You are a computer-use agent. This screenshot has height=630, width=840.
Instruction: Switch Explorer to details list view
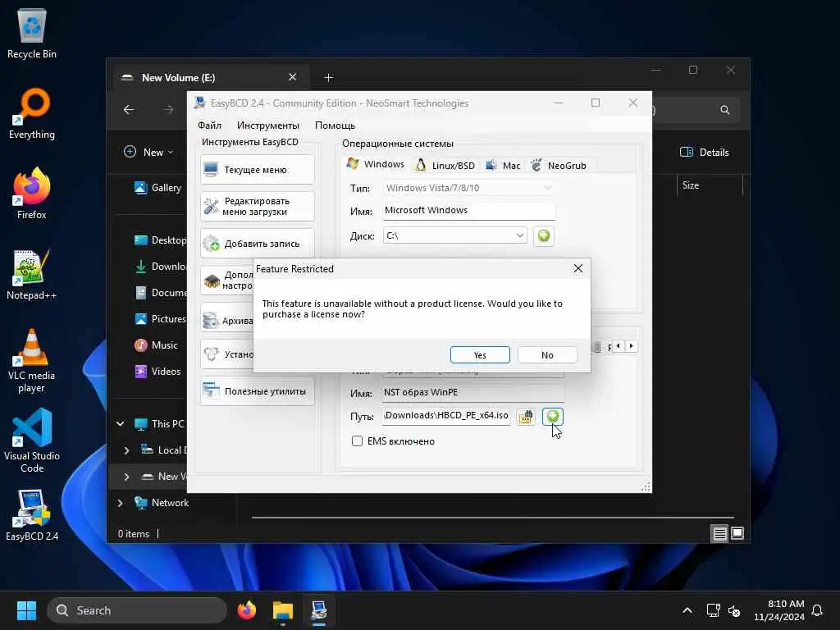coord(719,533)
